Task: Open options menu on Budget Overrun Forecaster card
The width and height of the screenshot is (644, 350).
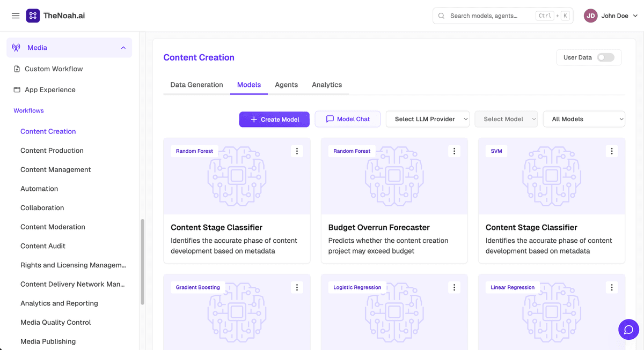Action: tap(454, 151)
